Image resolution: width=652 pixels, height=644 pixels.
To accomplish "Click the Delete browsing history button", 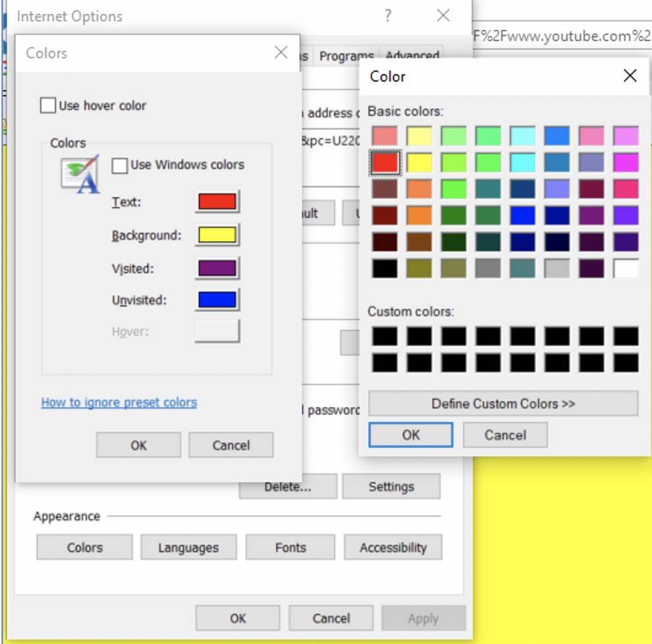I will click(288, 487).
